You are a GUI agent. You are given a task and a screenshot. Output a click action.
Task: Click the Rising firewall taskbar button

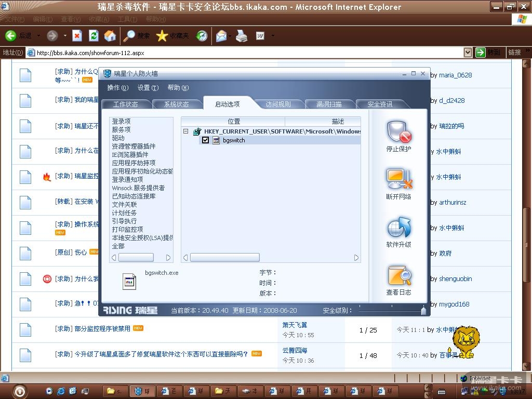tap(142, 391)
